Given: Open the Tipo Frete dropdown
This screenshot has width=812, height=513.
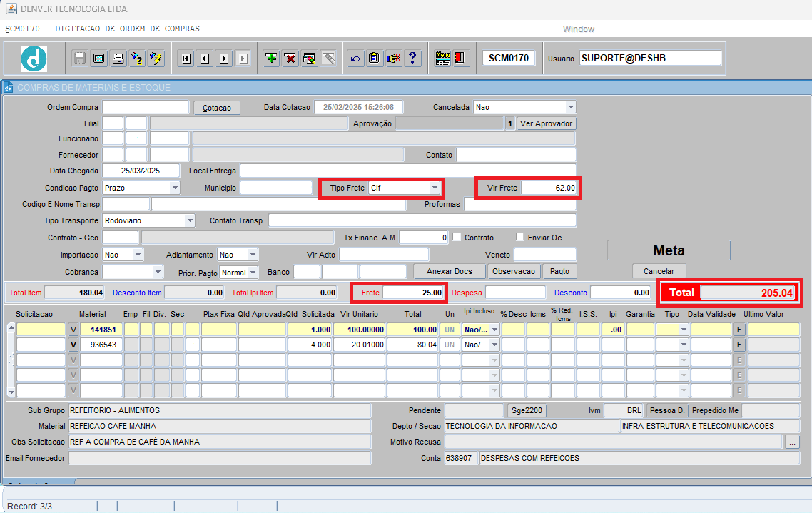Looking at the screenshot, I should tap(435, 188).
